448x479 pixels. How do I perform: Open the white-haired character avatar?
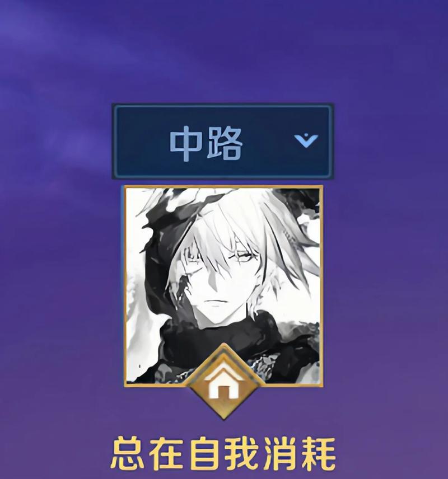point(223,285)
